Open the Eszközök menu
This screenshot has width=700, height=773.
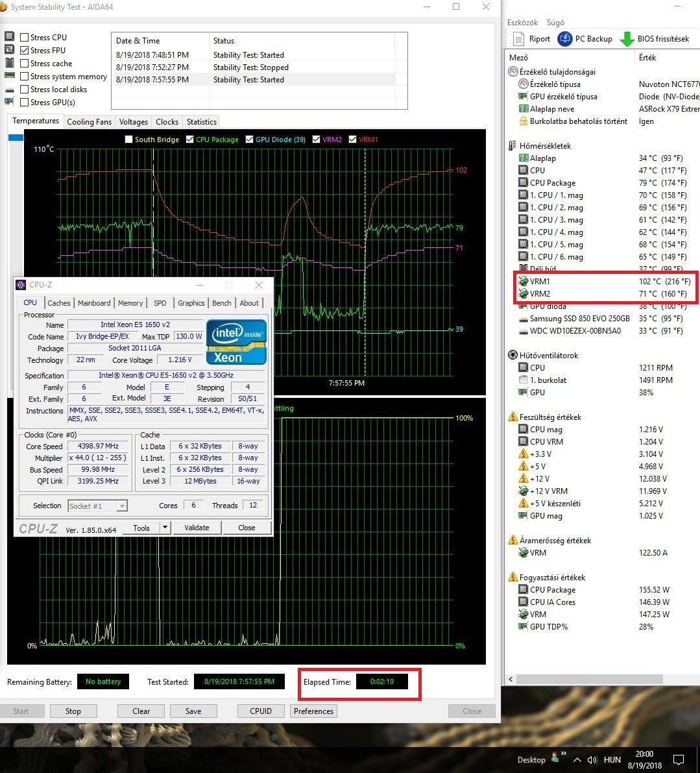pyautogui.click(x=522, y=23)
